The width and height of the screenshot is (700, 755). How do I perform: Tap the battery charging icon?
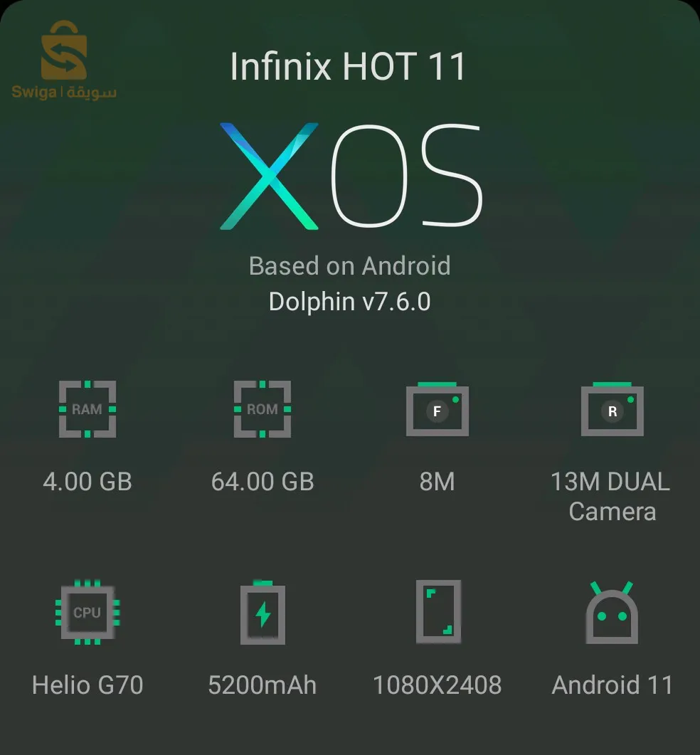click(x=263, y=613)
